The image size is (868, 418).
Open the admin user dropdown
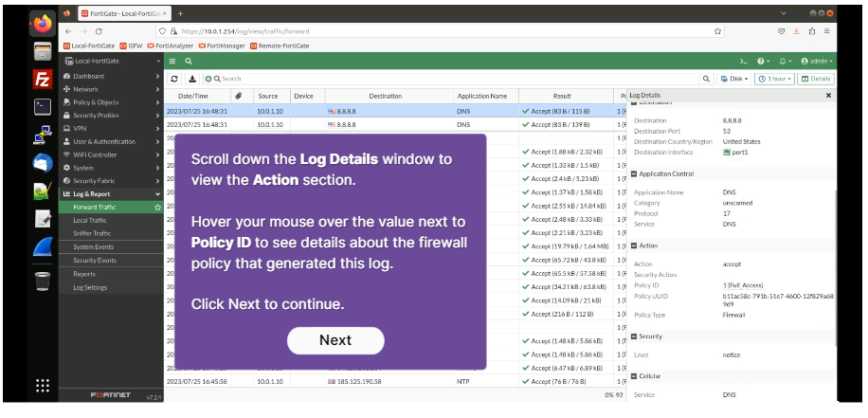point(817,61)
